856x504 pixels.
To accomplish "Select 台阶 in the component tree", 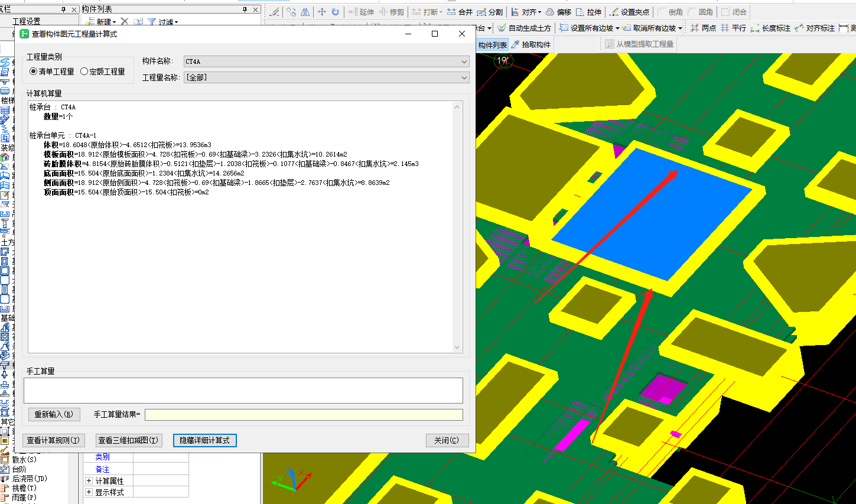I will point(19,469).
